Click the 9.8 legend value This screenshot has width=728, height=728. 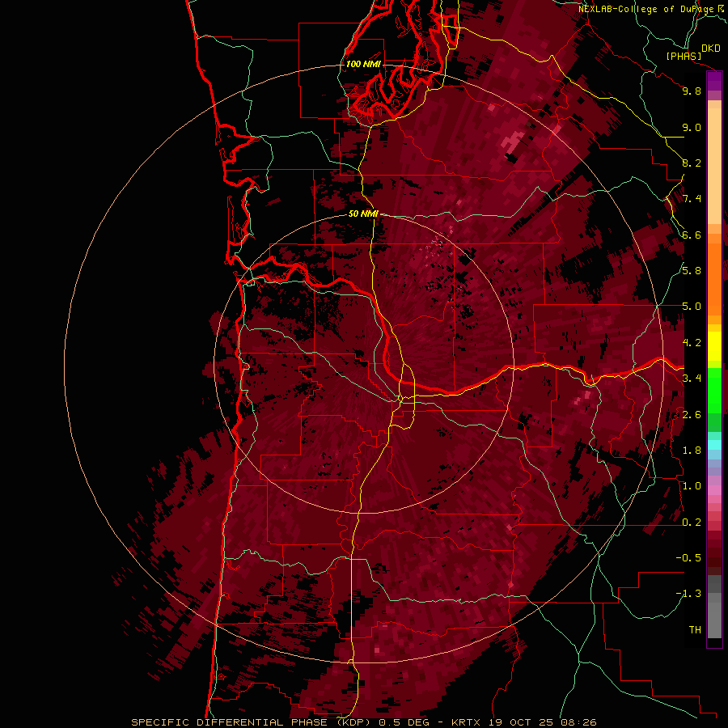click(x=692, y=91)
